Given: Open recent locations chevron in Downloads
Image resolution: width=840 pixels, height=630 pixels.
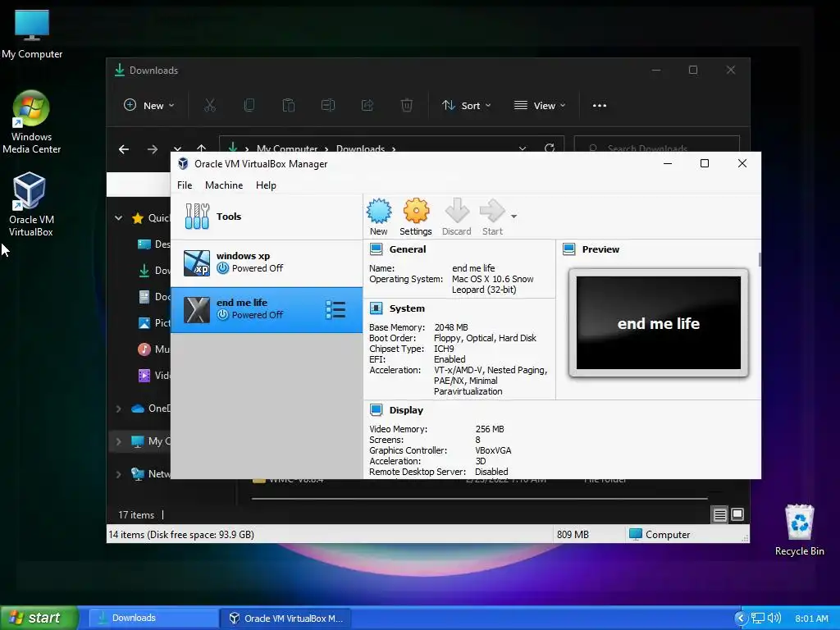Looking at the screenshot, I should tap(177, 148).
